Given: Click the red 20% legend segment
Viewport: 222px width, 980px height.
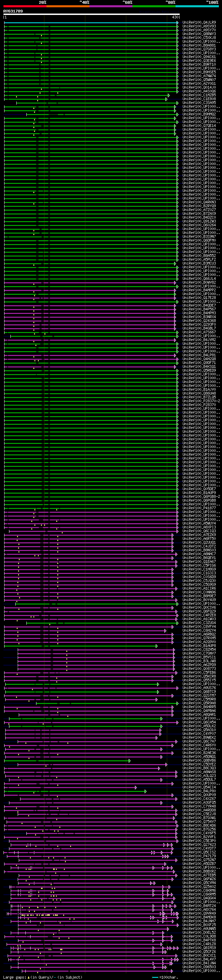Looking at the screenshot, I should coord(25,6).
